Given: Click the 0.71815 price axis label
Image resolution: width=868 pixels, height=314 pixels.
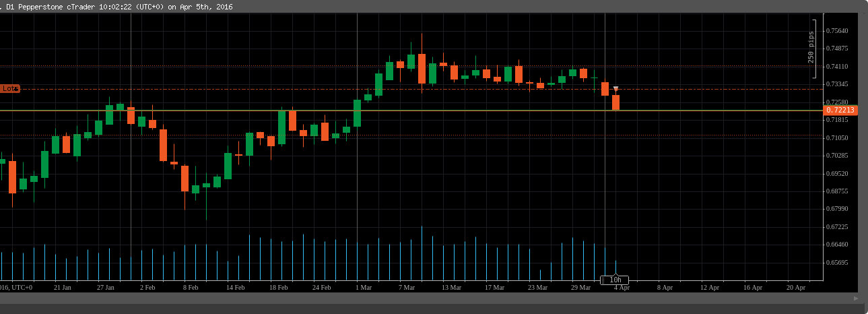Looking at the screenshot, I should pos(838,120).
